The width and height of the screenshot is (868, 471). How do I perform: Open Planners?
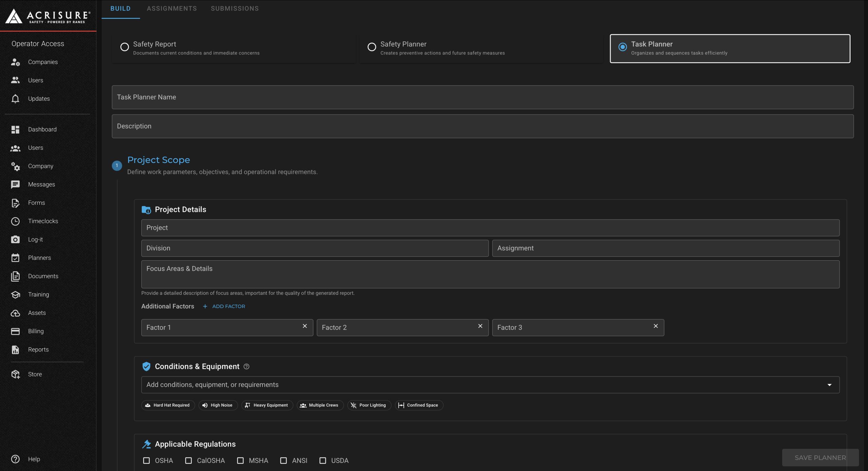(x=39, y=258)
